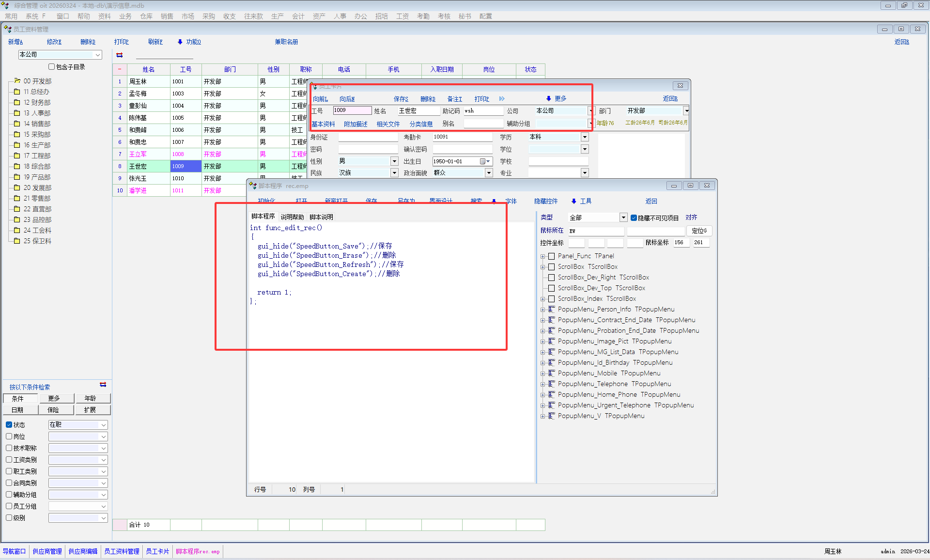Click the red minus icon in grid header
The width and height of the screenshot is (930, 560).
(x=120, y=69)
